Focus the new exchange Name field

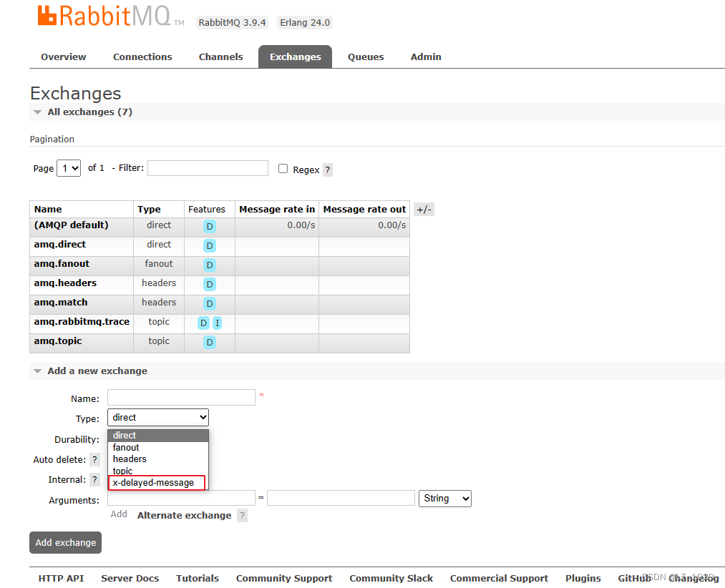pos(181,398)
